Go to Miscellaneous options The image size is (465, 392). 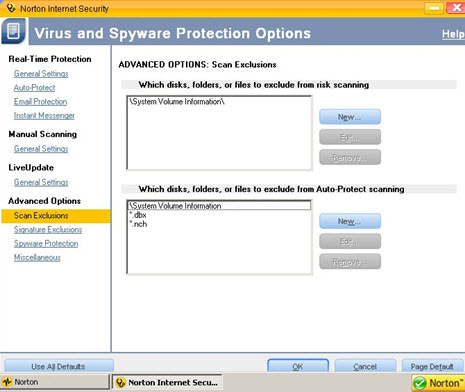click(37, 258)
